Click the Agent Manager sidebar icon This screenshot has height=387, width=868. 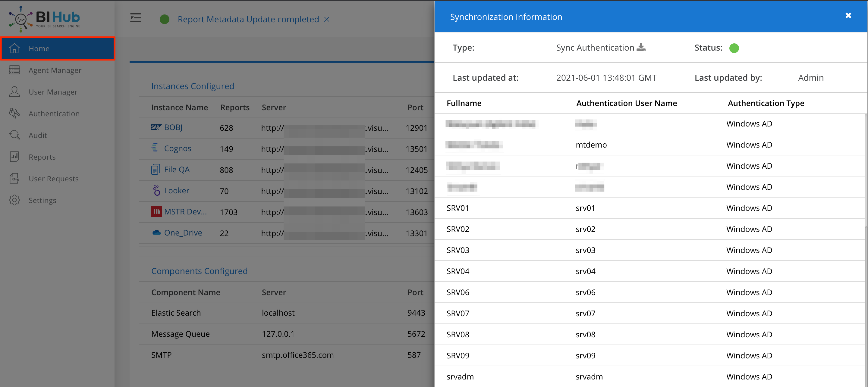[14, 70]
